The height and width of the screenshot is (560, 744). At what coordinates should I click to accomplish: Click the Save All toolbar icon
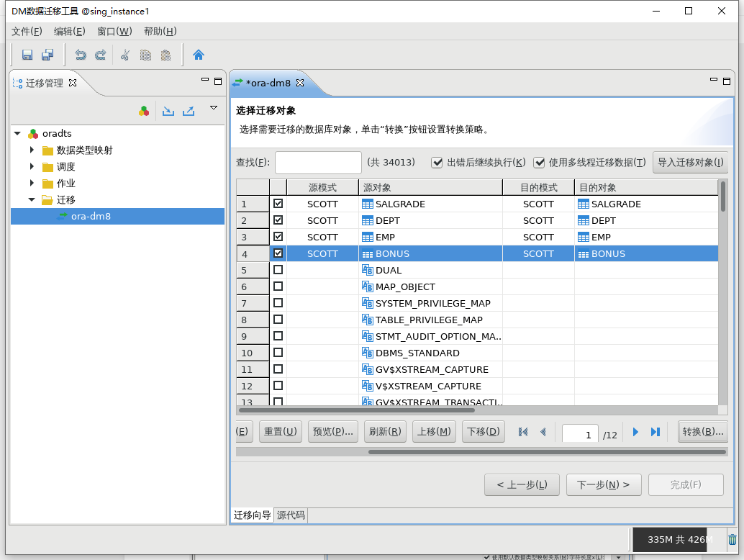(47, 55)
